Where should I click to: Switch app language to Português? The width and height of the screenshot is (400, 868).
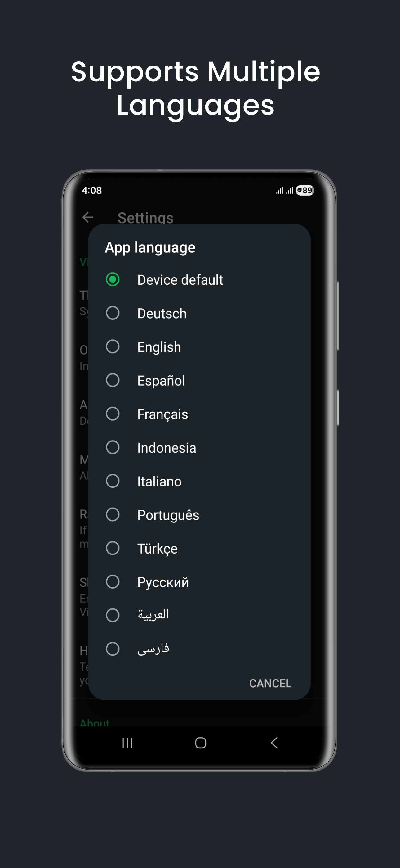113,514
